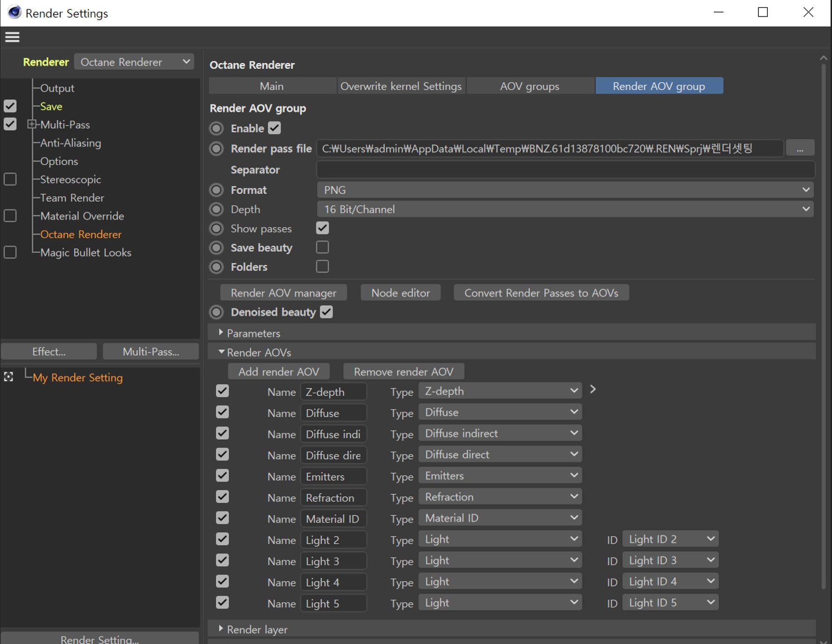Expand the Parameters section
The width and height of the screenshot is (832, 644).
(x=221, y=332)
